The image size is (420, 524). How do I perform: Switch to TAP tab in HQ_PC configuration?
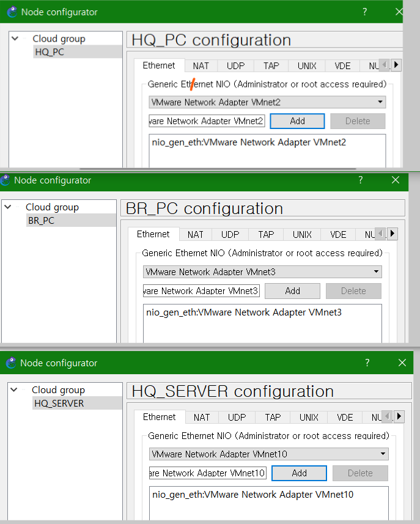pyautogui.click(x=271, y=66)
